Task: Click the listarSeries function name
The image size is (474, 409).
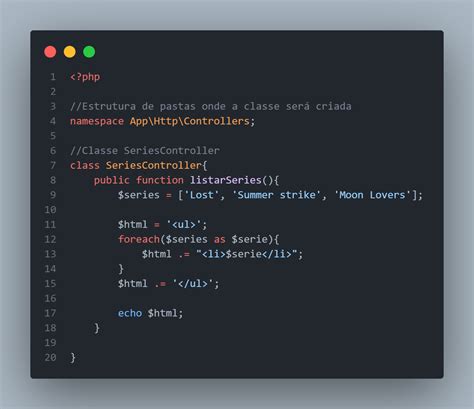Action: coord(226,180)
